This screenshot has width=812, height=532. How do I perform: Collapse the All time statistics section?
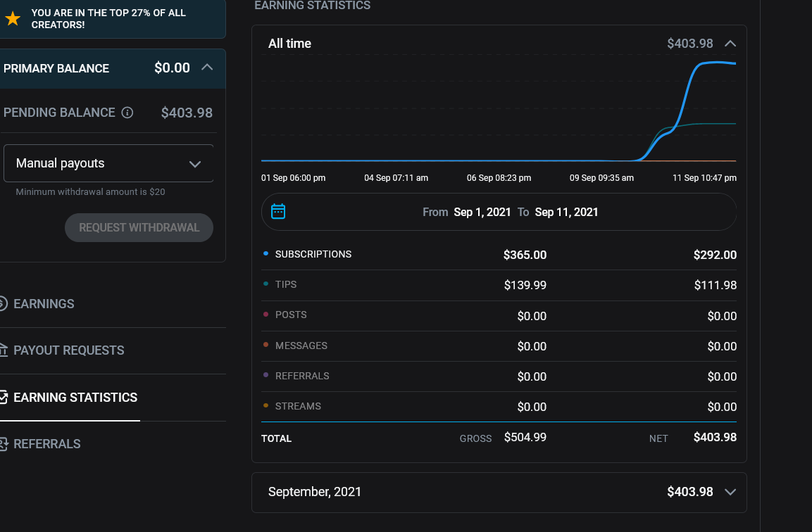[730, 44]
